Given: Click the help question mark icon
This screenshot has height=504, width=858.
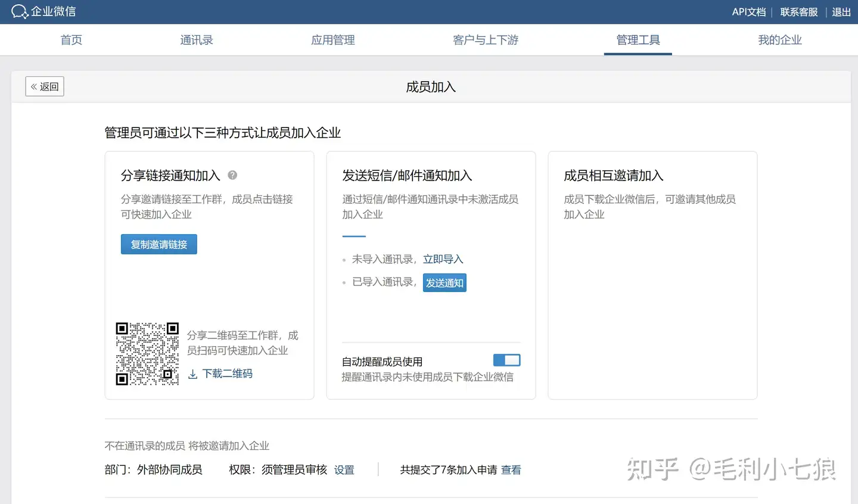Looking at the screenshot, I should [x=232, y=175].
